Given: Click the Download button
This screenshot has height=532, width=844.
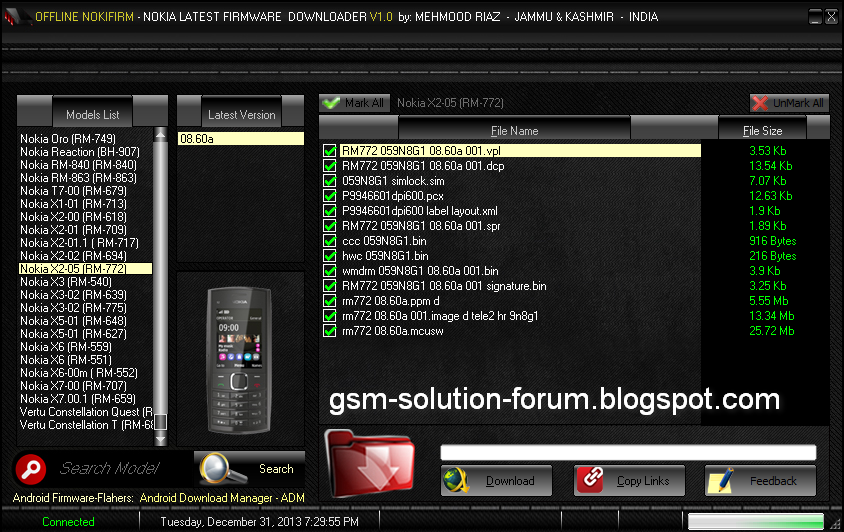Looking at the screenshot, I should [x=496, y=480].
